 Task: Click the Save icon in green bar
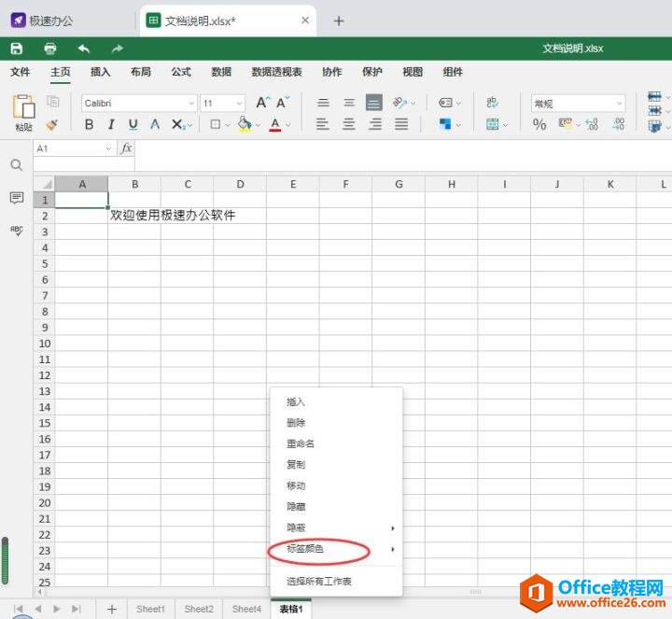point(16,49)
